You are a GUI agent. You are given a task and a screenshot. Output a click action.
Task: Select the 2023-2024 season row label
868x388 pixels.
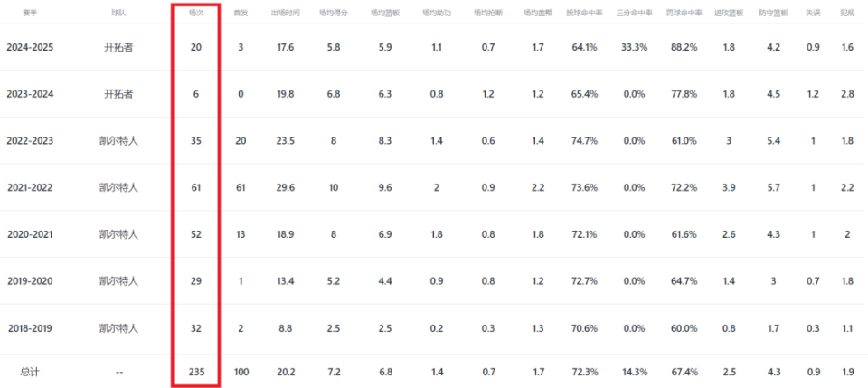[30, 94]
